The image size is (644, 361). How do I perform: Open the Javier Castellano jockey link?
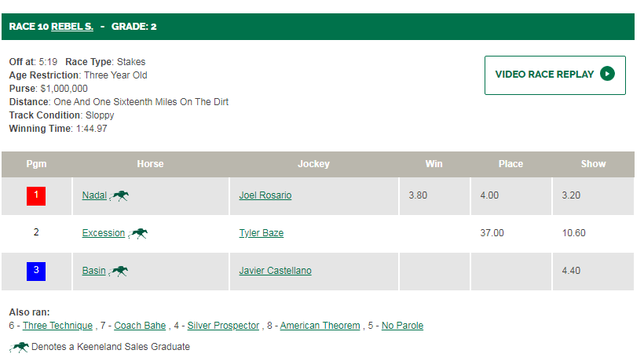tap(275, 271)
